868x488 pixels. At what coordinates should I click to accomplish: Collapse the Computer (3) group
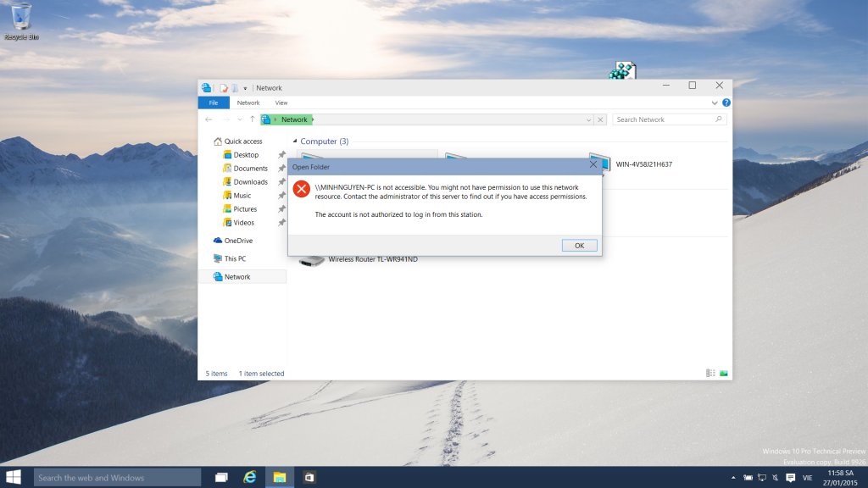coord(294,141)
